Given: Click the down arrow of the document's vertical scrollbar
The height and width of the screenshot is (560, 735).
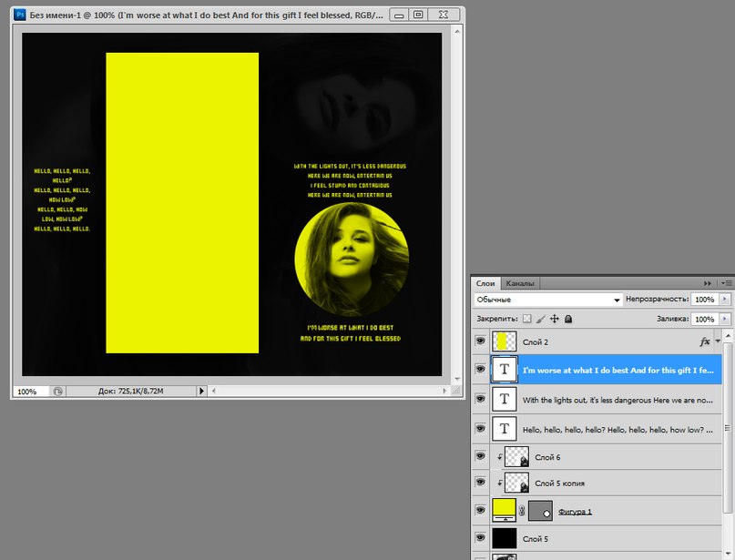Looking at the screenshot, I should click(457, 379).
